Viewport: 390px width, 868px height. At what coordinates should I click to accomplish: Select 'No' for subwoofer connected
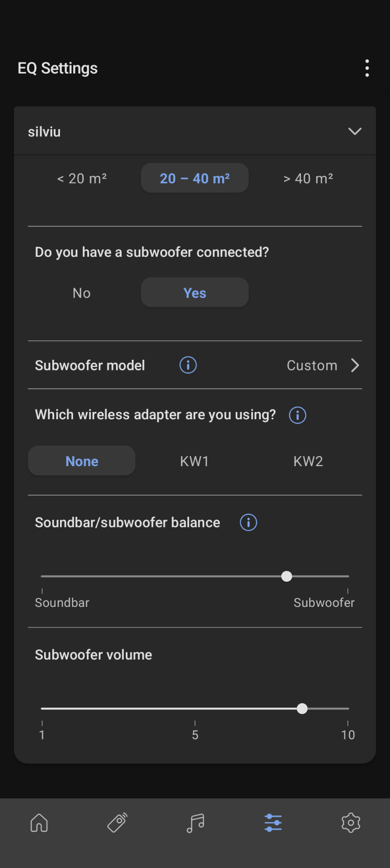(x=82, y=293)
